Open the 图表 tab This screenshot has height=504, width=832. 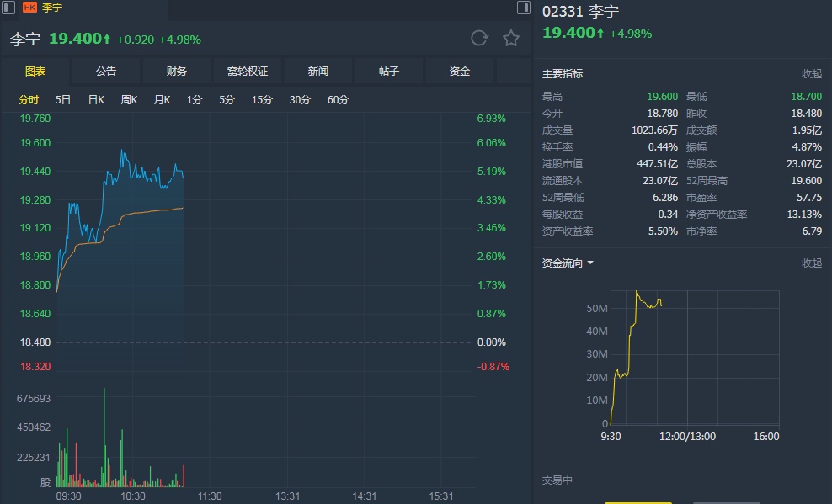tap(35, 72)
